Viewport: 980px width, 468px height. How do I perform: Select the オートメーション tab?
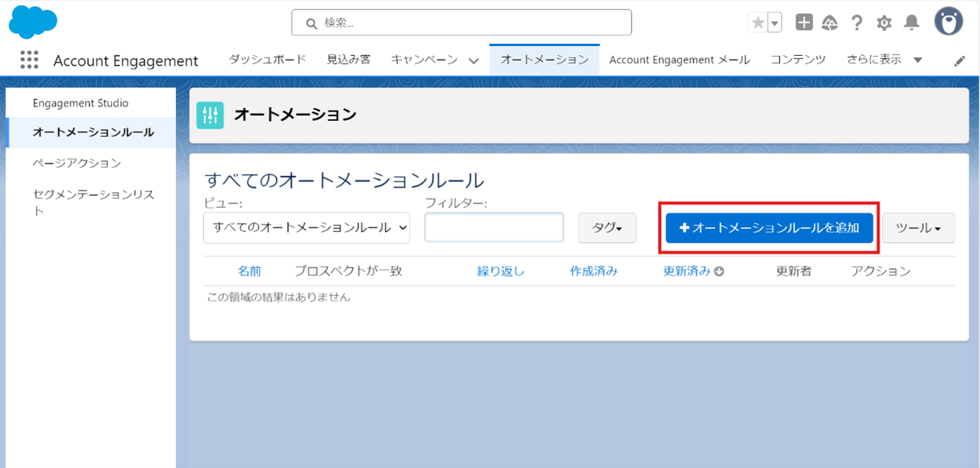[545, 60]
